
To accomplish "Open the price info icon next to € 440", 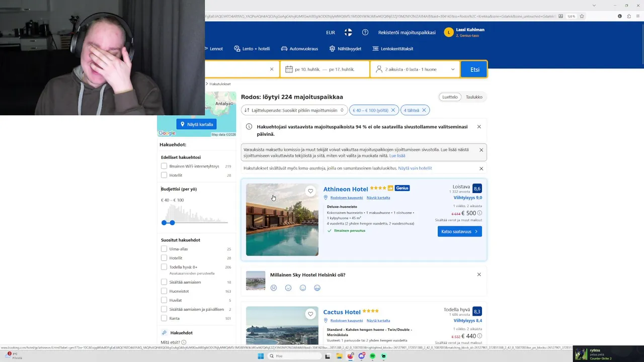I will point(479,336).
